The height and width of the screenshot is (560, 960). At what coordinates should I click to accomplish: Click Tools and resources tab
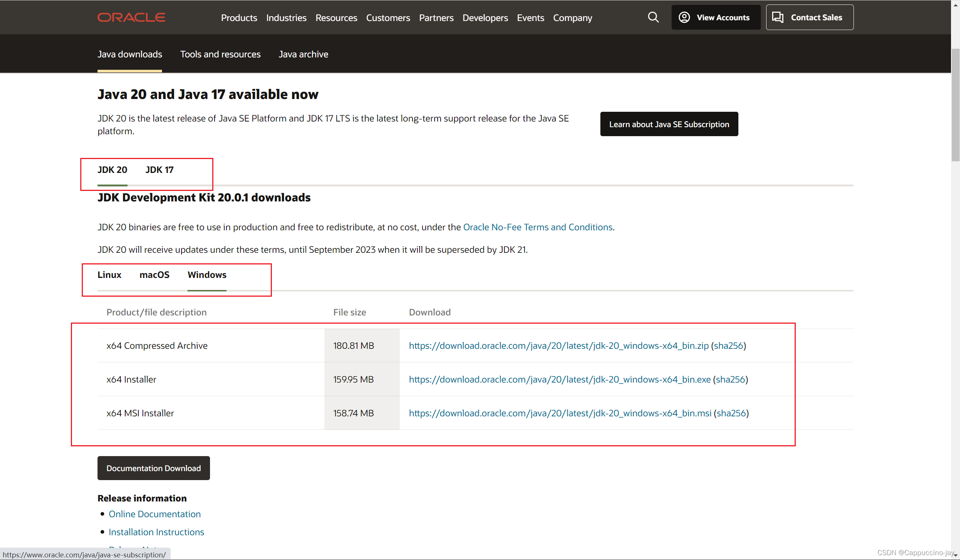(x=220, y=54)
